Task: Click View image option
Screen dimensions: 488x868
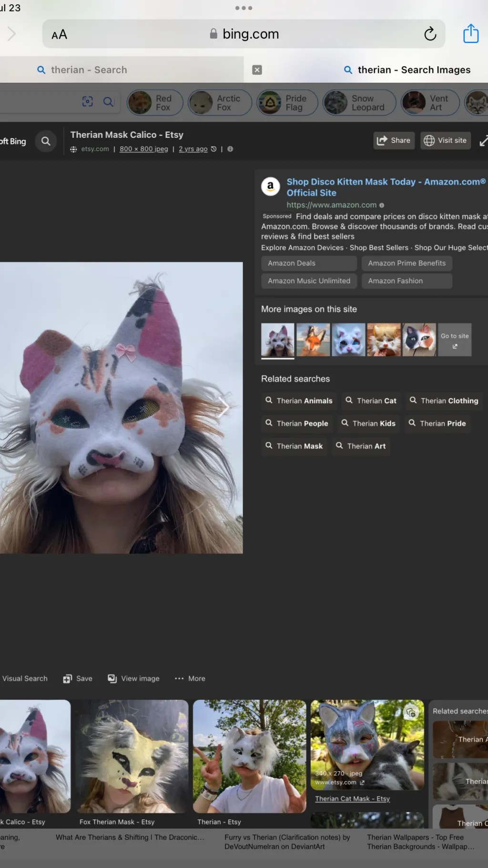Action: click(134, 679)
